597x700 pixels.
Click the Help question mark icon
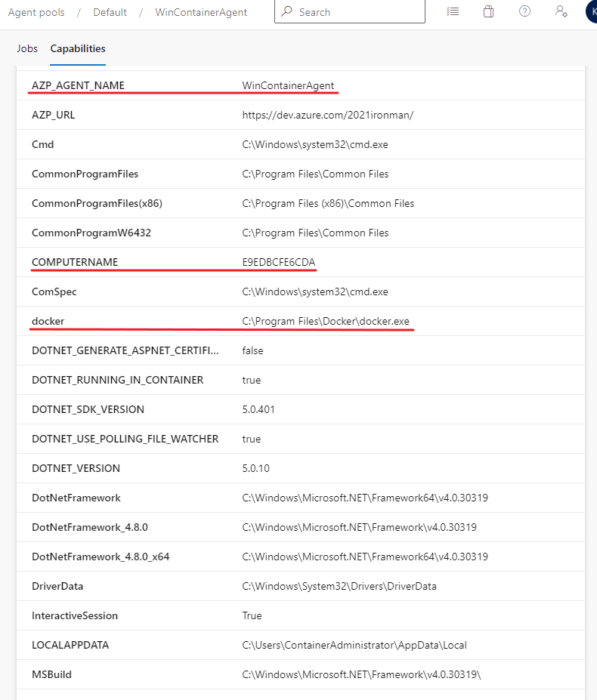pyautogui.click(x=524, y=11)
